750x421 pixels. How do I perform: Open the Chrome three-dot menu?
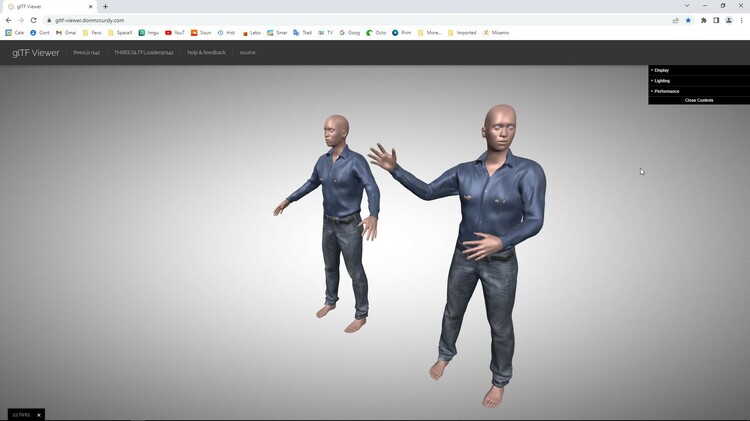pyautogui.click(x=741, y=20)
